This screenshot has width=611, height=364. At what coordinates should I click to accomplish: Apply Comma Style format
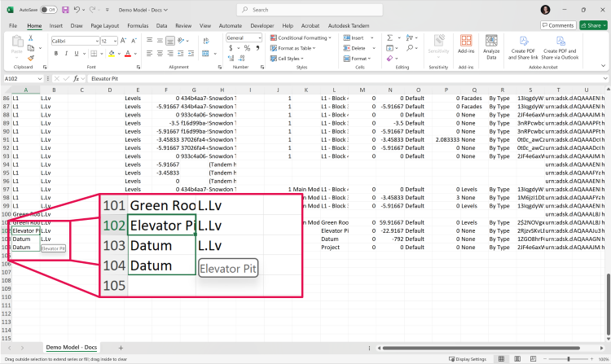257,48
